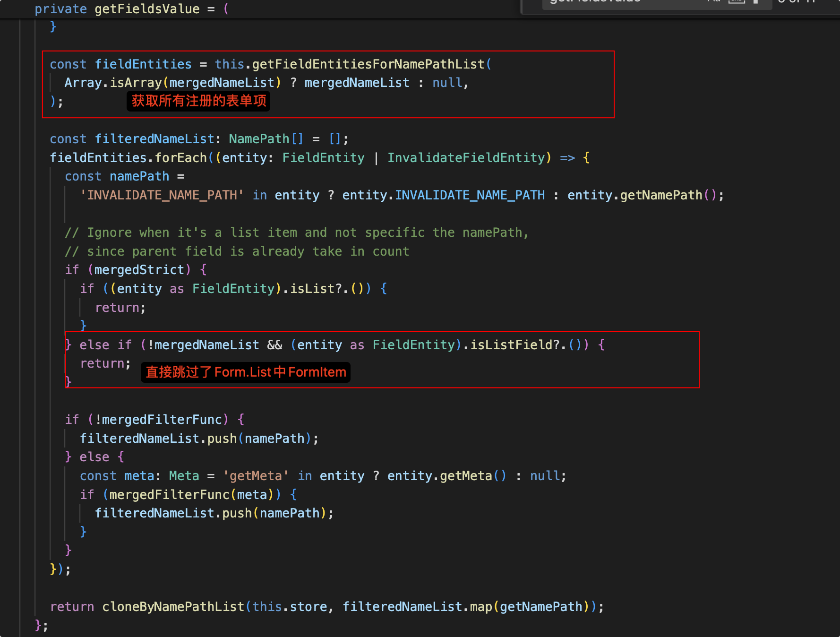840x637 pixels.
Task: Toggle Match Whole Word in find widget
Action: click(736, 2)
